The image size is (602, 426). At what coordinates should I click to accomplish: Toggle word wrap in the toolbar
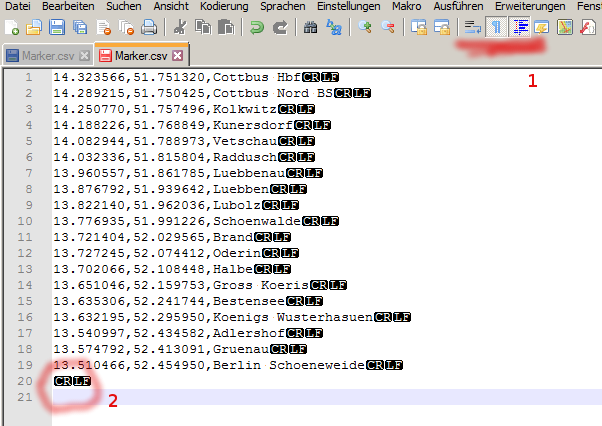(472, 28)
